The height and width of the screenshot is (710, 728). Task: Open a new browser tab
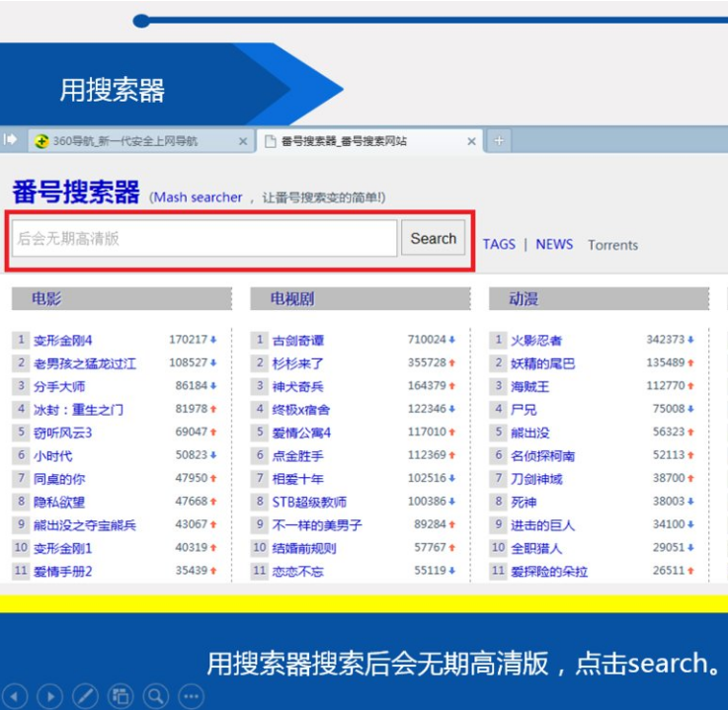[499, 141]
